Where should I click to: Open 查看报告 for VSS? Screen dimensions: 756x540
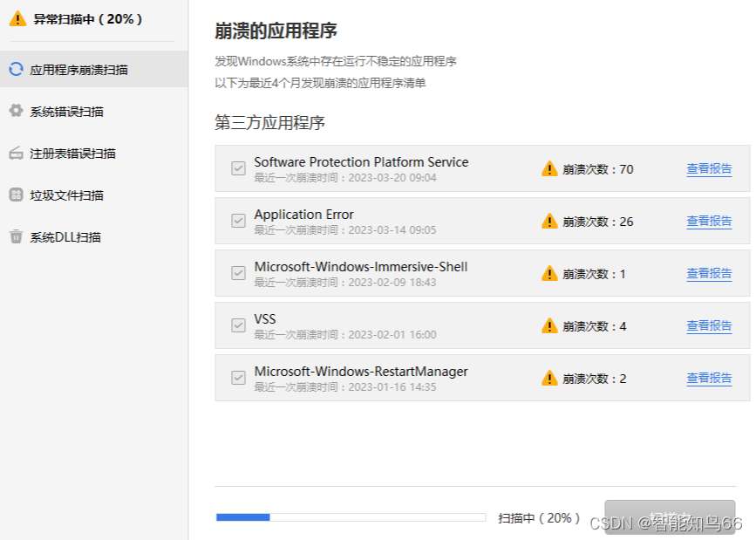(709, 325)
